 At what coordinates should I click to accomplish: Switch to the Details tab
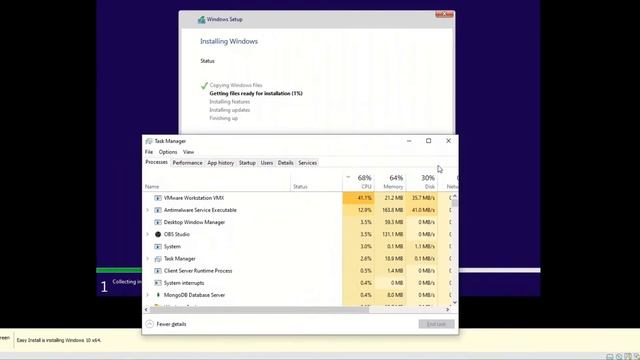click(285, 163)
